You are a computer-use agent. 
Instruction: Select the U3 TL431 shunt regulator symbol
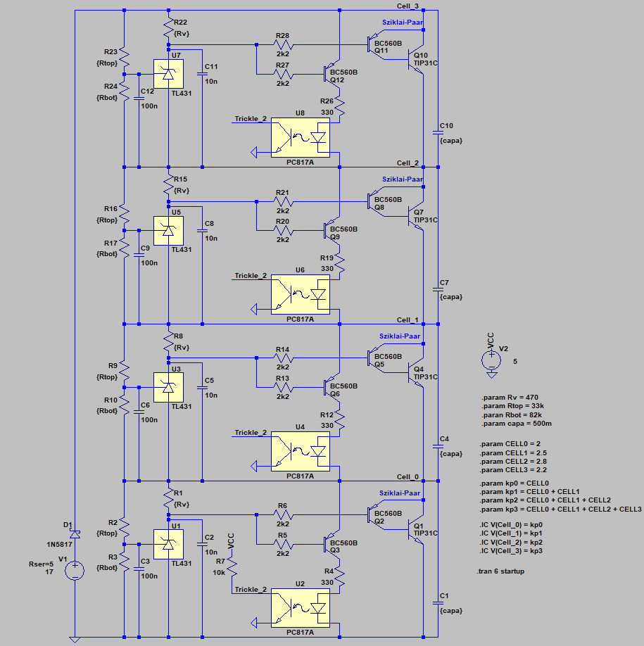pos(168,387)
